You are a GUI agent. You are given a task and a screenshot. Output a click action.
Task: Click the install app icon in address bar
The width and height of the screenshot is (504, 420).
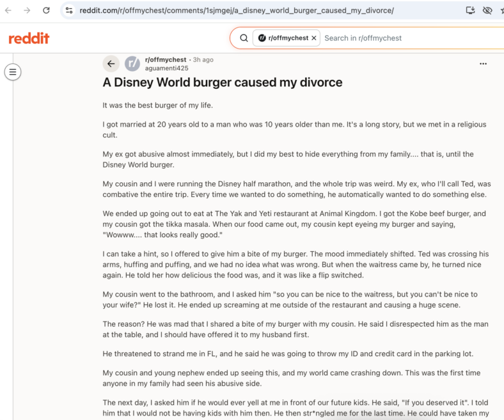(470, 10)
